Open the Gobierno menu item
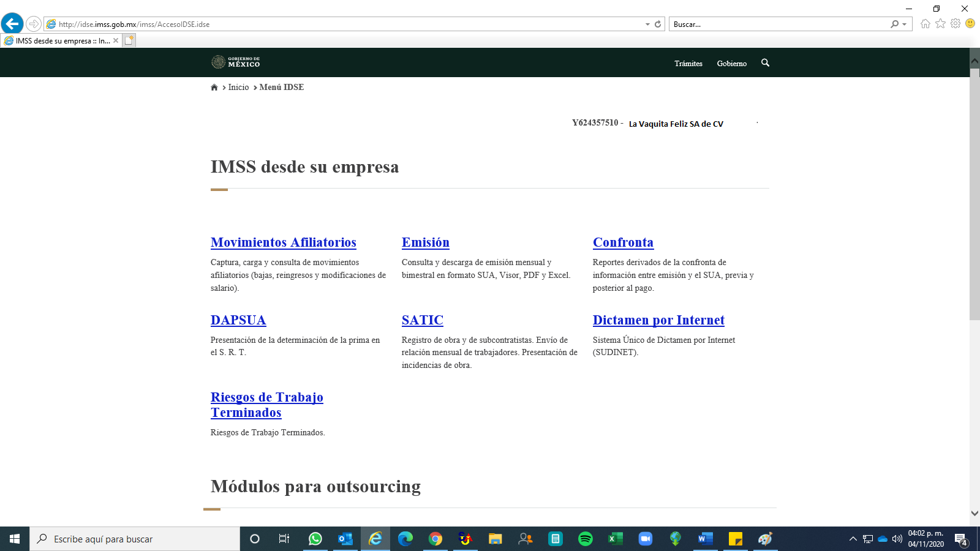The image size is (980, 551). click(x=731, y=64)
